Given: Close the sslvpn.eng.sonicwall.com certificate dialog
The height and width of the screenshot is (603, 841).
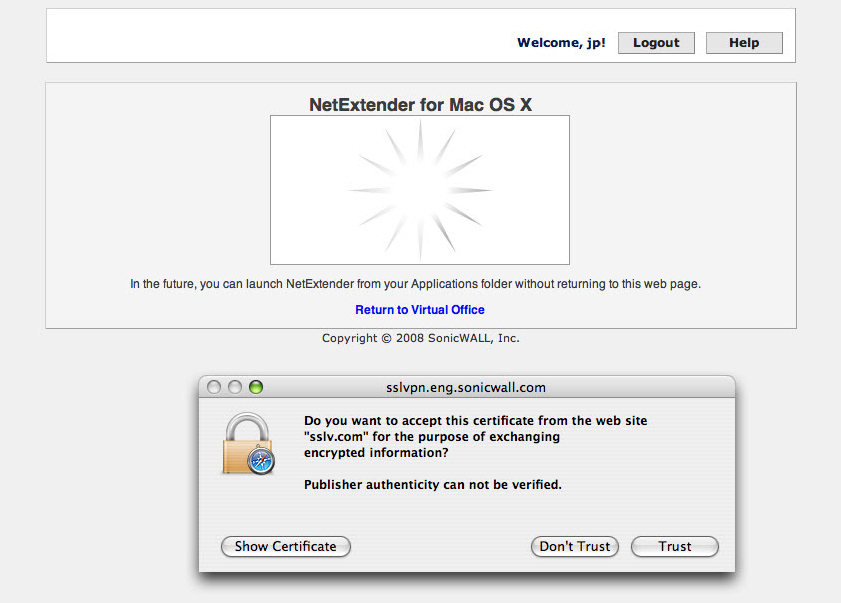Looking at the screenshot, I should click(214, 387).
